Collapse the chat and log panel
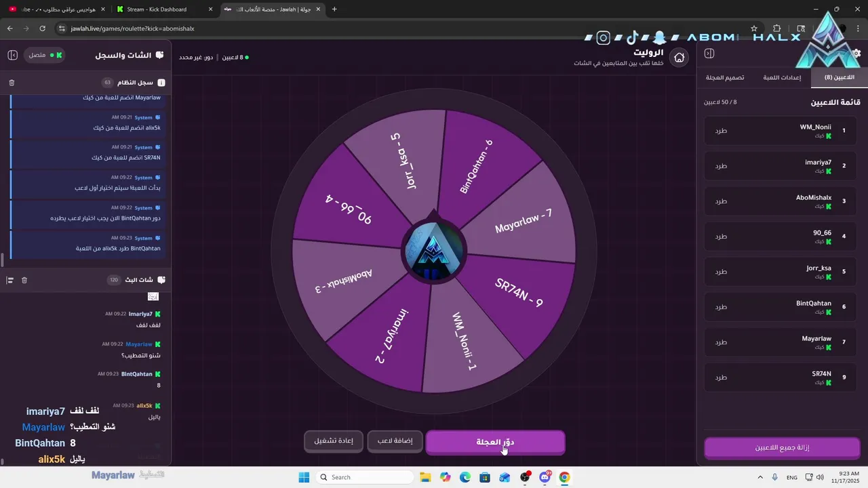The height and width of the screenshot is (488, 868). (x=12, y=55)
